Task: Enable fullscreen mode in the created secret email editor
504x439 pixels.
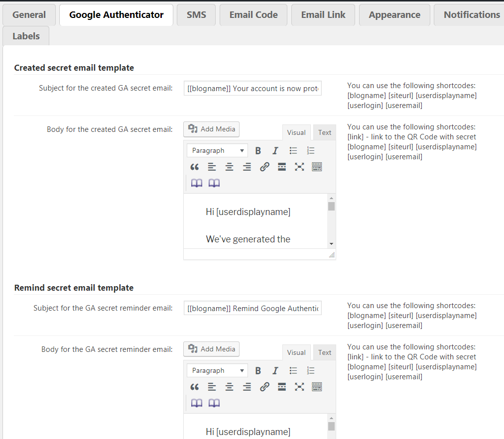Action: tap(299, 167)
